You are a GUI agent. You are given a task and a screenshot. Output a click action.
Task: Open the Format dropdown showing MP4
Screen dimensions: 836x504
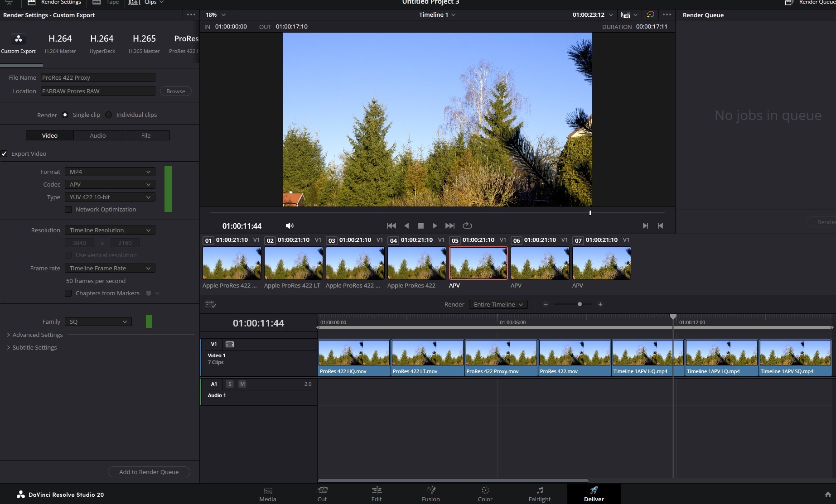coord(110,172)
